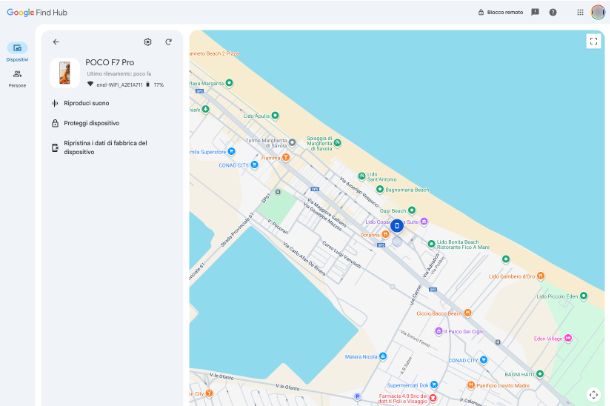Switch to the Dispositivi tab
Image resolution: width=610 pixels, height=406 pixels.
coord(17,51)
